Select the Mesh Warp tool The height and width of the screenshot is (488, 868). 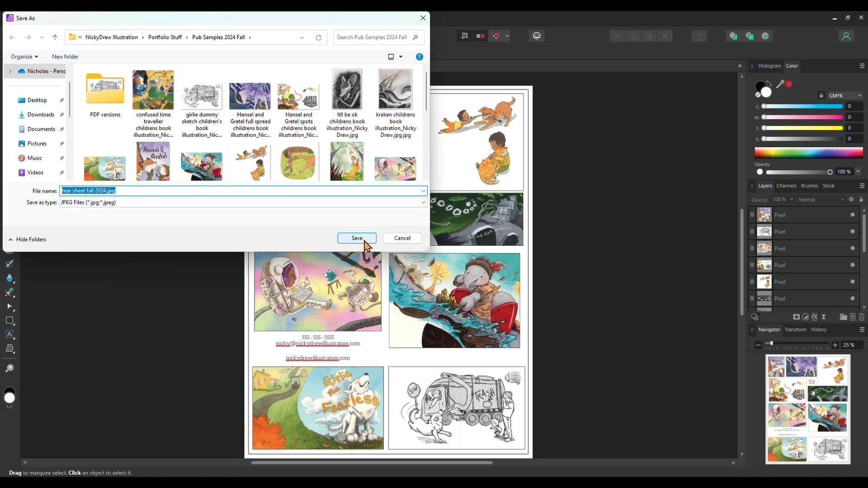coord(9,349)
